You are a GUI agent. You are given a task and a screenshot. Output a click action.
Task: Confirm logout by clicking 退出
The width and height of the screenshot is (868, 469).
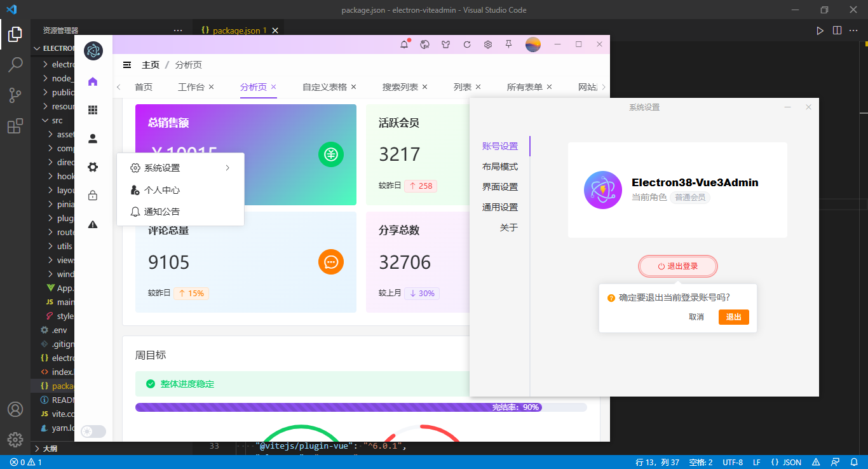(733, 316)
